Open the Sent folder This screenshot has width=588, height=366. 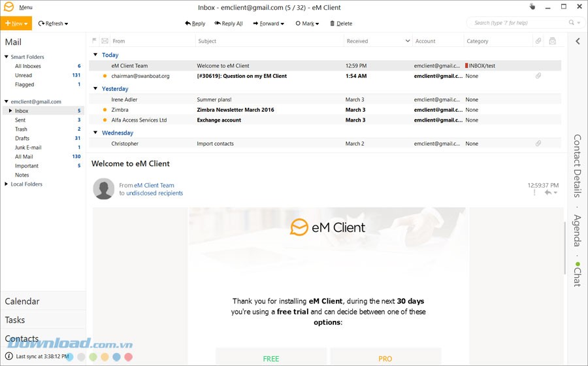point(20,120)
